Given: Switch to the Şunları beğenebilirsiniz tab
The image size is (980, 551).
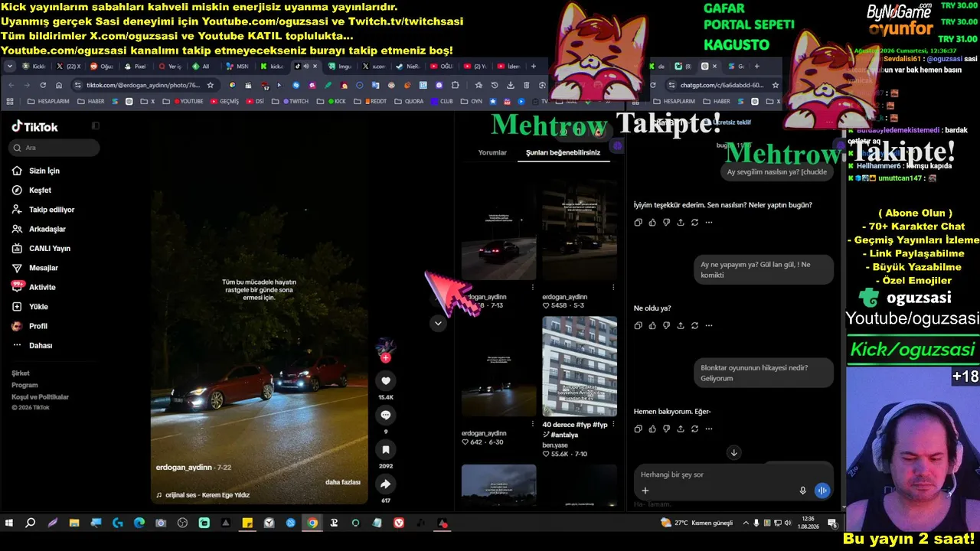Looking at the screenshot, I should click(563, 152).
